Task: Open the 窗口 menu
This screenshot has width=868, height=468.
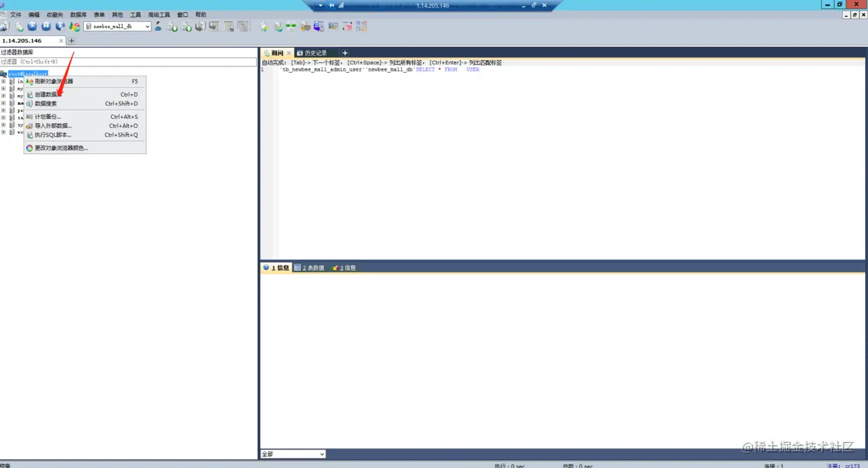Action: coord(183,15)
